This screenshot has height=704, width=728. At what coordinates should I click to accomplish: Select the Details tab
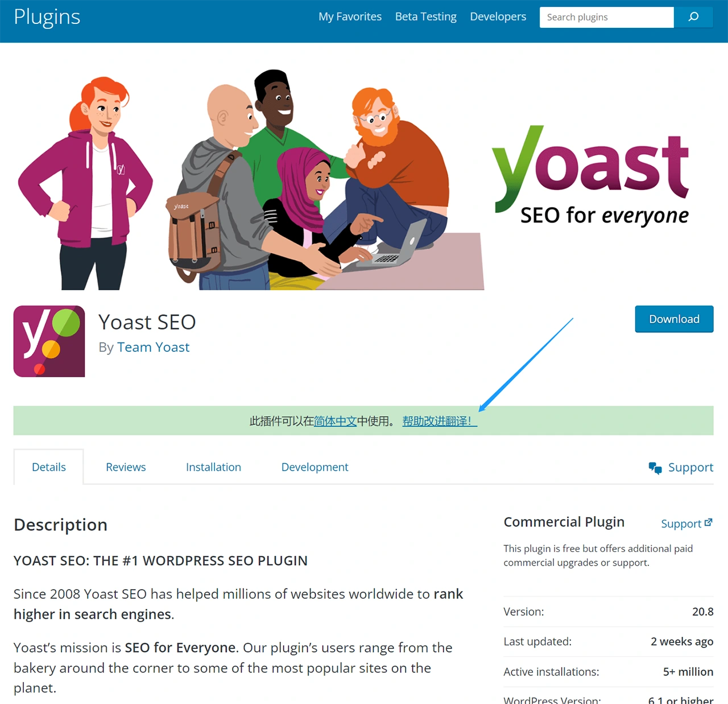pyautogui.click(x=49, y=467)
